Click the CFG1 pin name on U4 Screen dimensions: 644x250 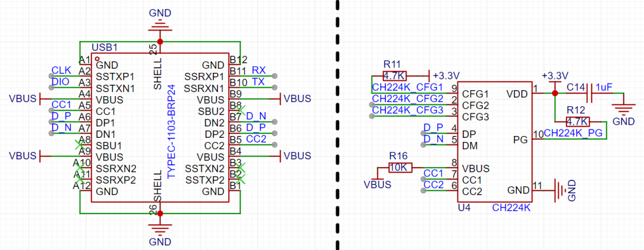(x=476, y=94)
